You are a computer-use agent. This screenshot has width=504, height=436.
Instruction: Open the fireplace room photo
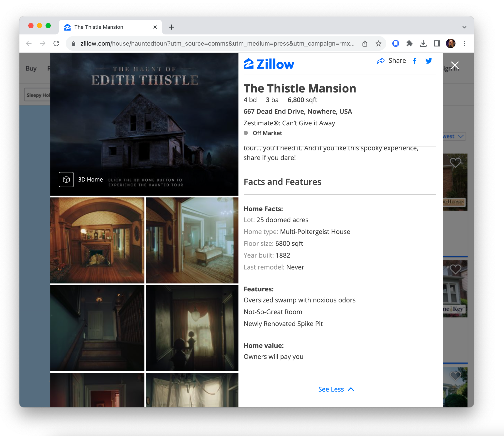coord(97,240)
